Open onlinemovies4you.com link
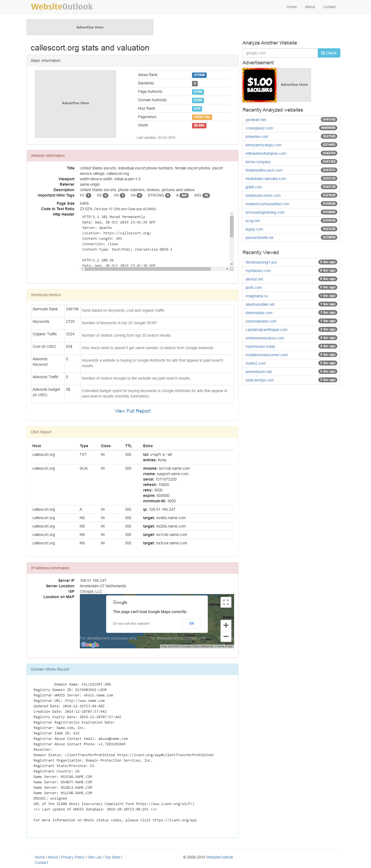 click(x=265, y=338)
